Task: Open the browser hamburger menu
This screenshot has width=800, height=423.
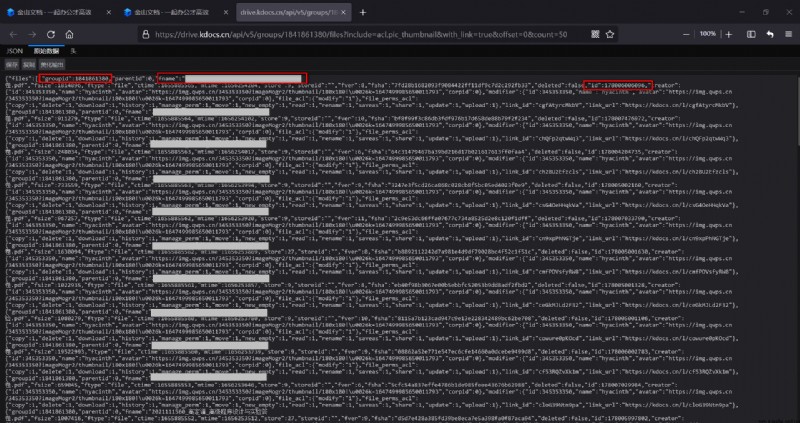Action: tap(789, 34)
